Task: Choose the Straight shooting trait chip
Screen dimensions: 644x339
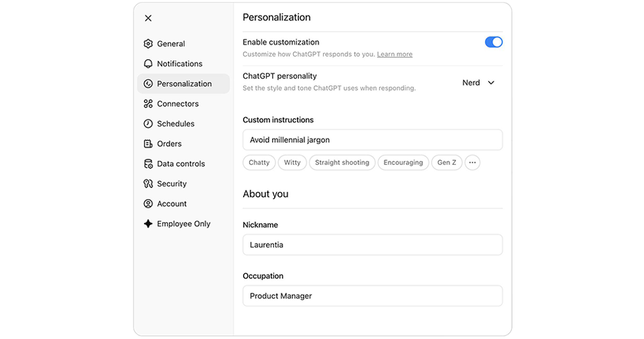Action: 342,162
